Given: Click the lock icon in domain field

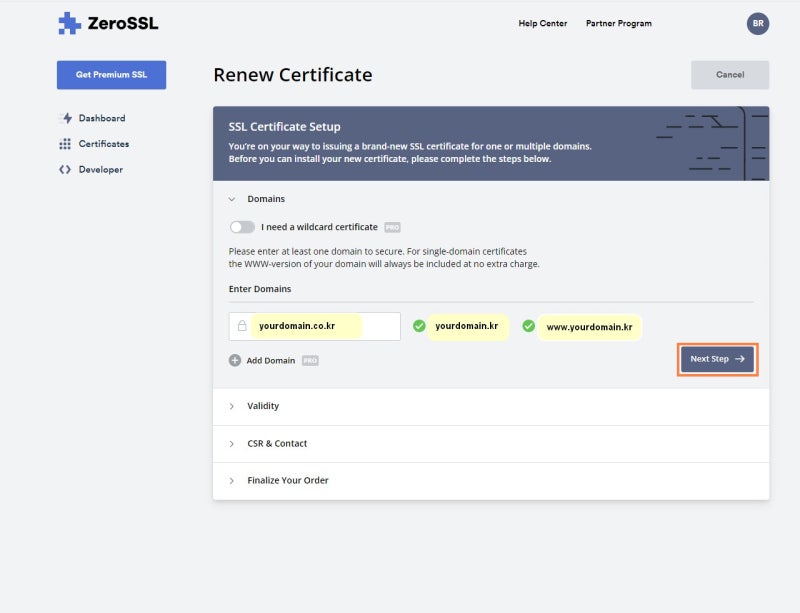Looking at the screenshot, I should click(241, 326).
